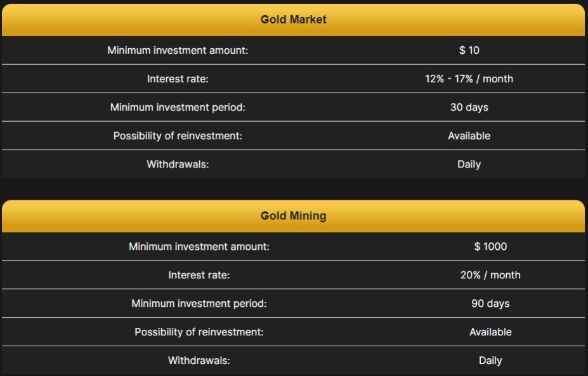588x376 pixels.
Task: Click the 20% / month interest value
Action: click(490, 275)
